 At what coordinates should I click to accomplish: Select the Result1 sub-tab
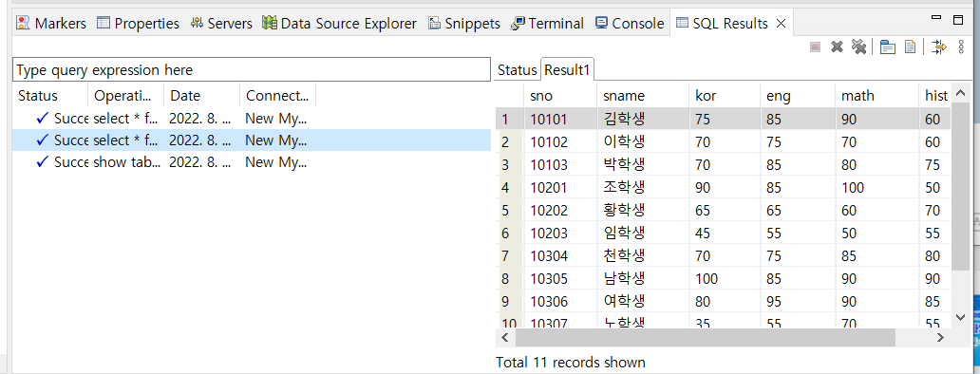[567, 70]
